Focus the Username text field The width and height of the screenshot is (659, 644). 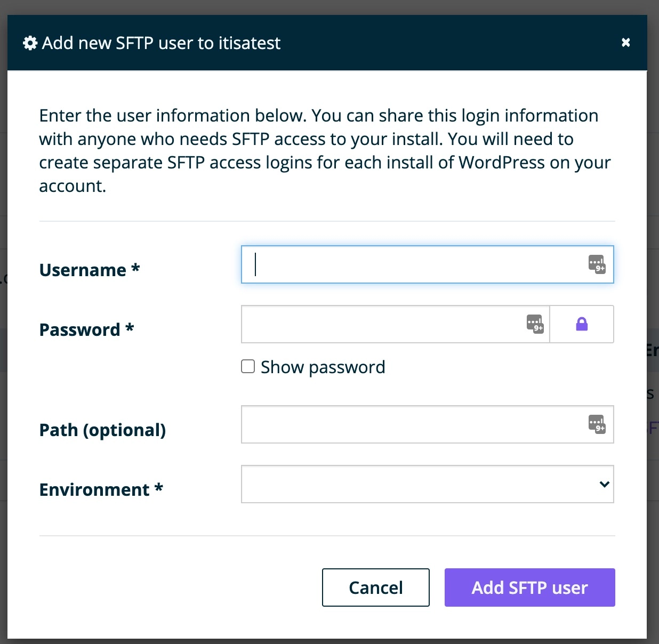(428, 264)
